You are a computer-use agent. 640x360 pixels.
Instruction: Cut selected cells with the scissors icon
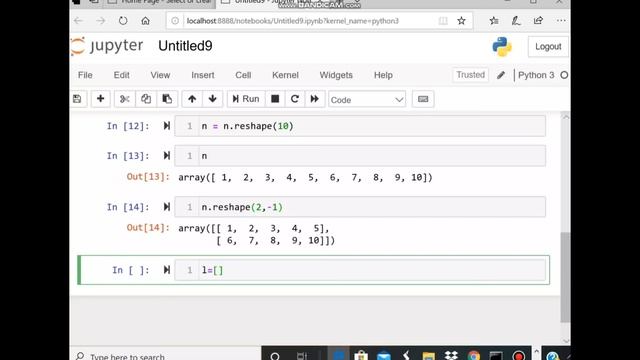124,99
